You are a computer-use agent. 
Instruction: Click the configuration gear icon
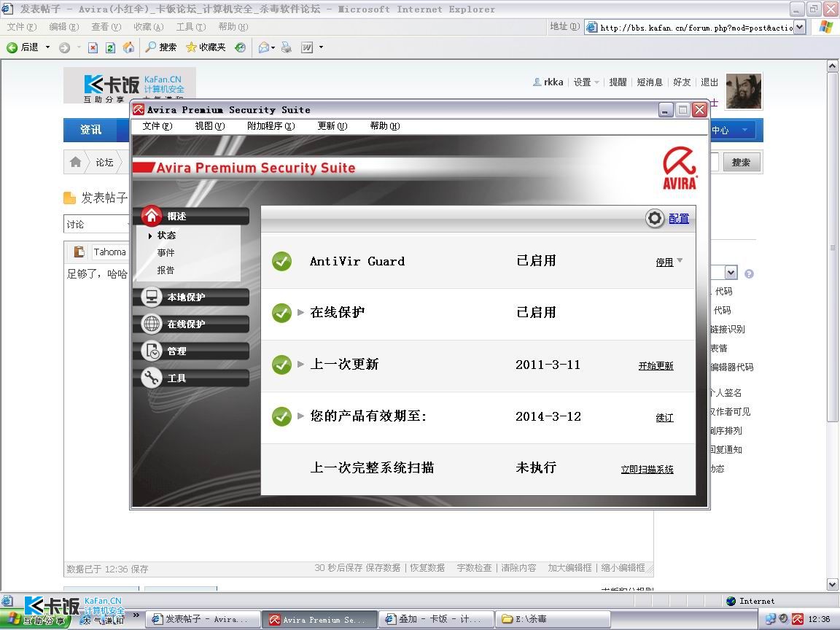tap(654, 218)
